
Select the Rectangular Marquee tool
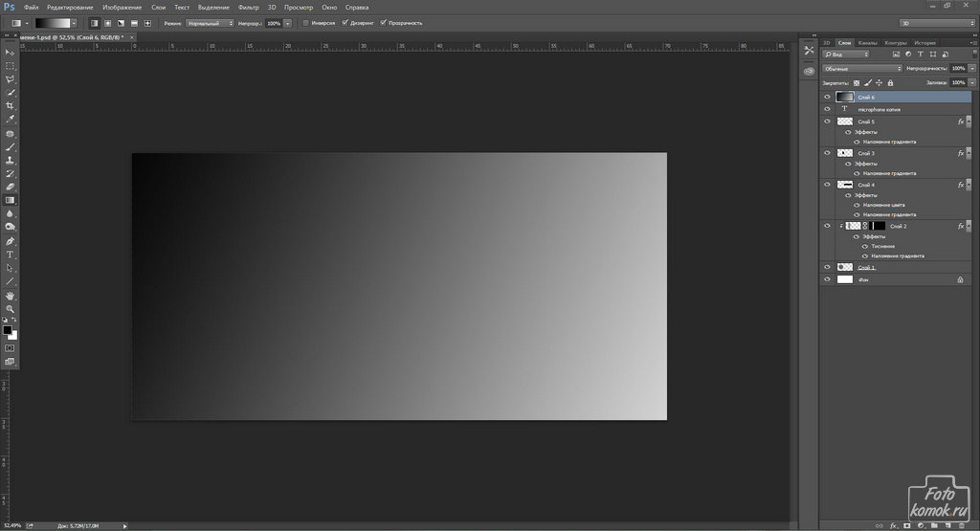pos(10,66)
